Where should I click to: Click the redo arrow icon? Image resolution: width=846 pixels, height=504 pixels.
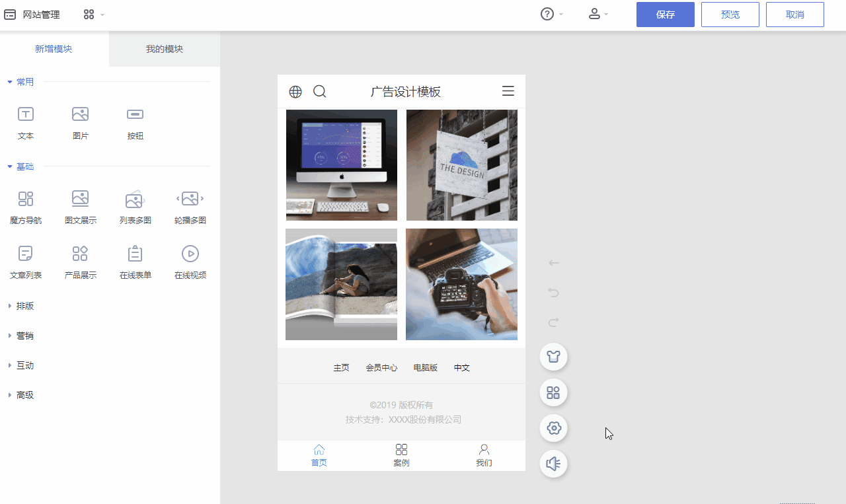(x=554, y=322)
